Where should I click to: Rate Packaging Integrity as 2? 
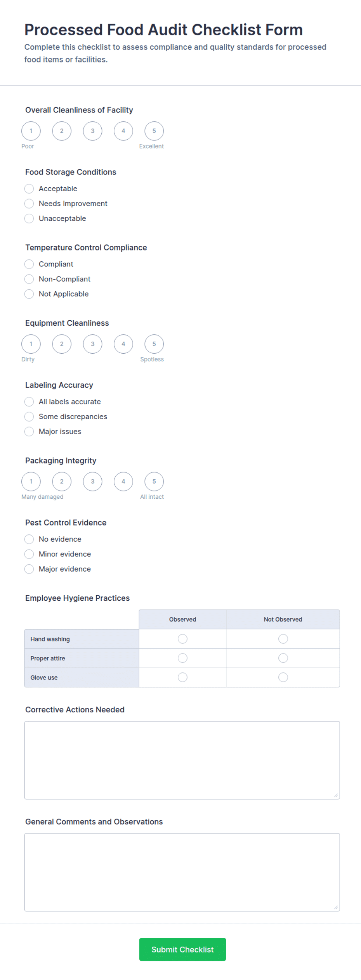tap(62, 482)
